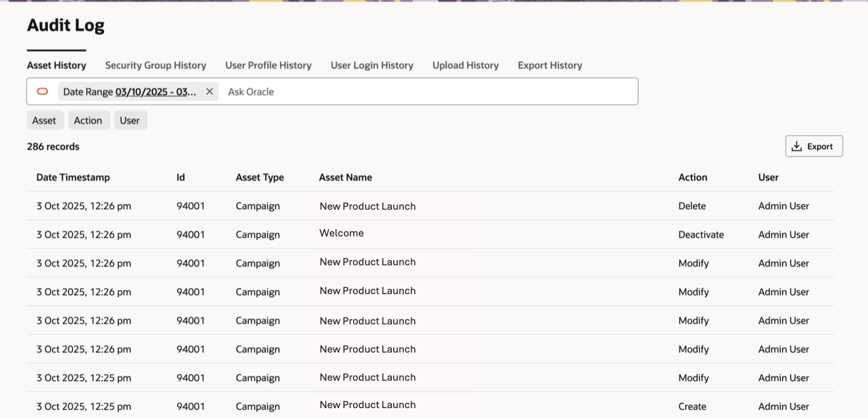
Task: Open the User Login History tab
Action: (x=371, y=65)
